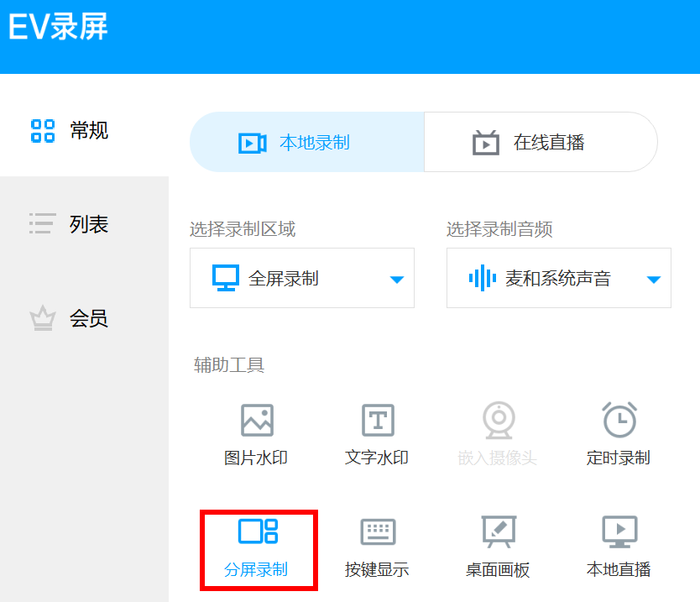Switch to the 本地录制 tab
Image resolution: width=700 pixels, height=602 pixels.
coord(307,143)
